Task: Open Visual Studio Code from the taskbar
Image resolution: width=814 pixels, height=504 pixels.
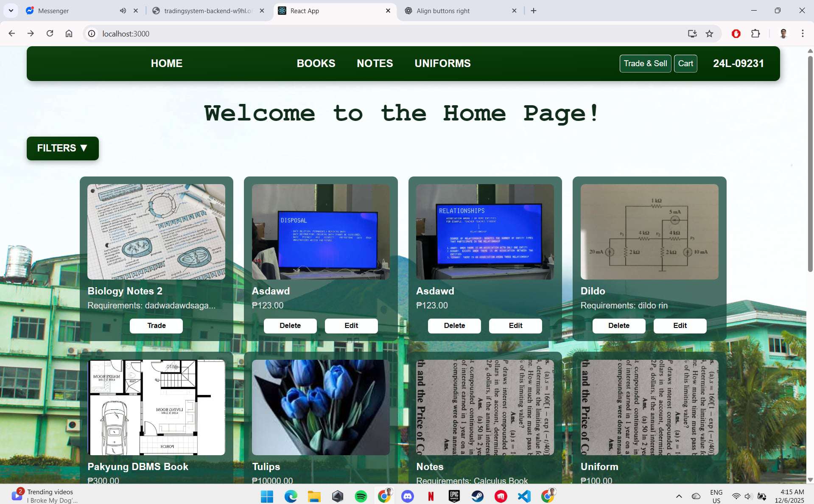Action: (524, 496)
